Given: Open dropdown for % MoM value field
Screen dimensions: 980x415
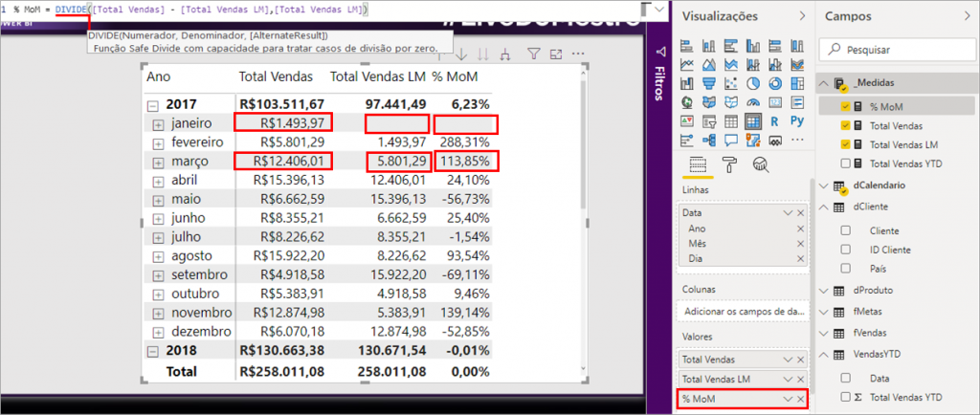Looking at the screenshot, I should point(787,398).
